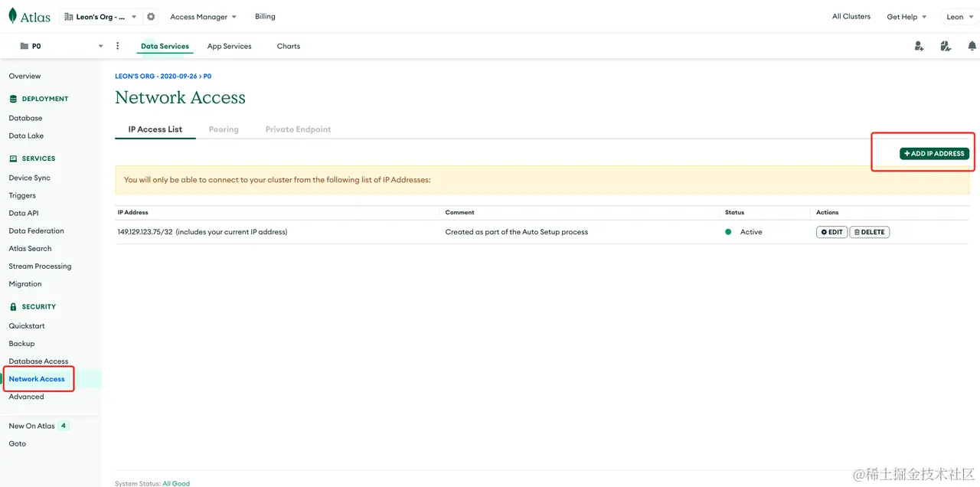Click the organization building icon
The width and height of the screenshot is (980, 487).
[69, 17]
